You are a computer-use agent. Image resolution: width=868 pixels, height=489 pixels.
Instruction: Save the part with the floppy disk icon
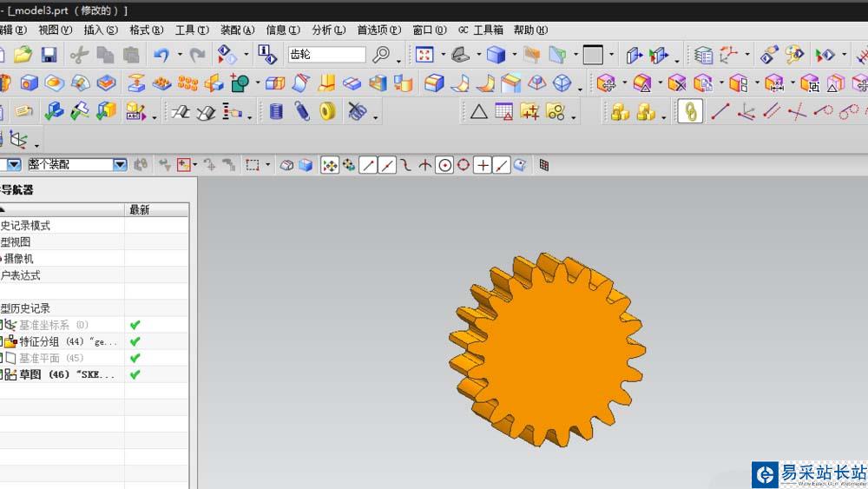click(49, 54)
